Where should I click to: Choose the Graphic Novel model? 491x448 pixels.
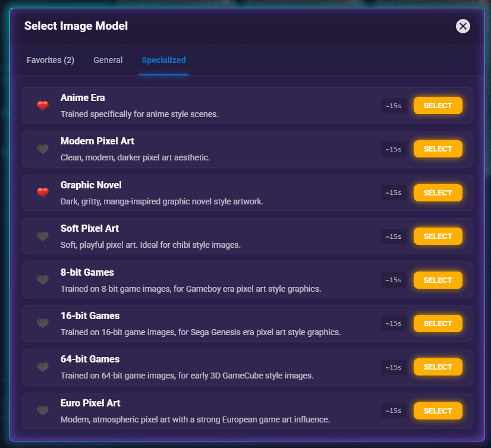(x=438, y=193)
